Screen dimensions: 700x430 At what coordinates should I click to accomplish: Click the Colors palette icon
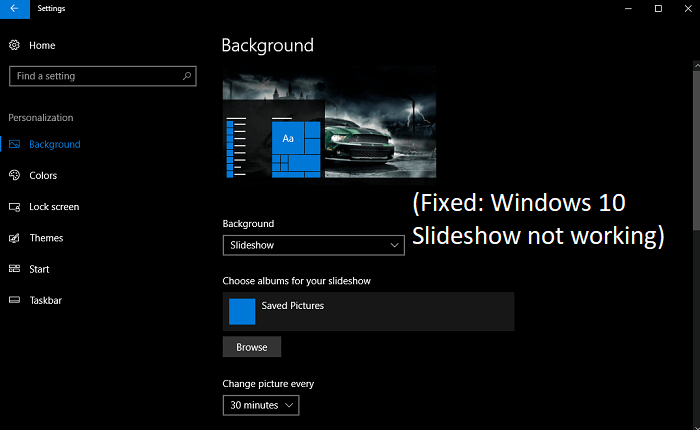click(x=14, y=175)
